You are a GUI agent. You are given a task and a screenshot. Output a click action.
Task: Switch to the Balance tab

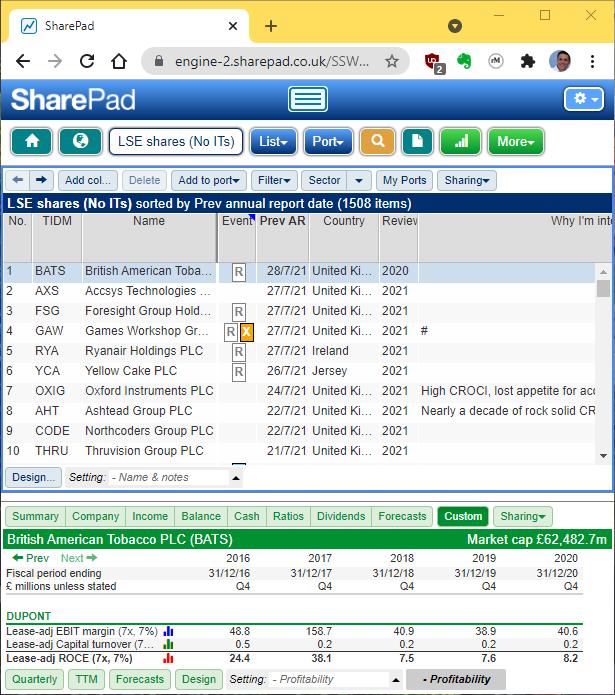(x=201, y=516)
